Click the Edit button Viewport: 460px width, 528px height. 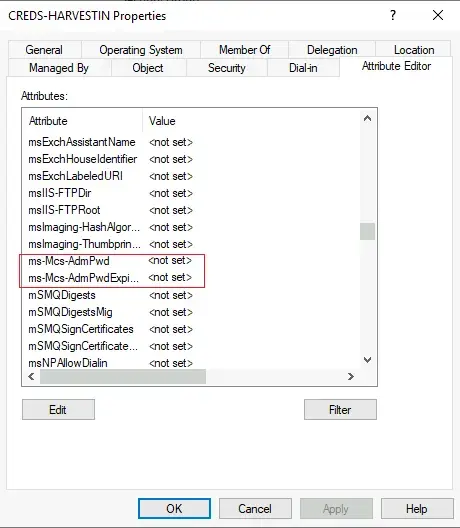click(x=58, y=409)
